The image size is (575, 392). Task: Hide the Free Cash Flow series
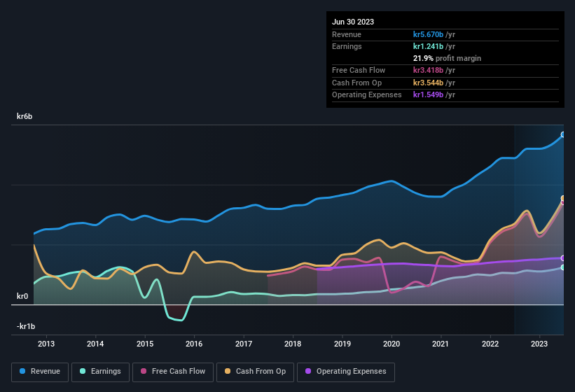point(172,372)
